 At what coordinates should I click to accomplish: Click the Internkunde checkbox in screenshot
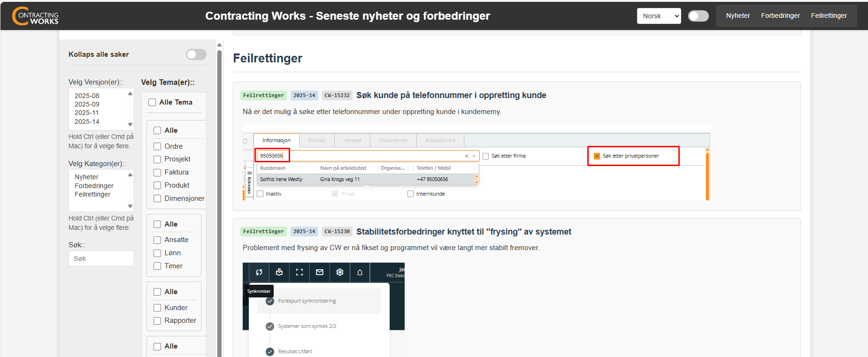point(410,194)
